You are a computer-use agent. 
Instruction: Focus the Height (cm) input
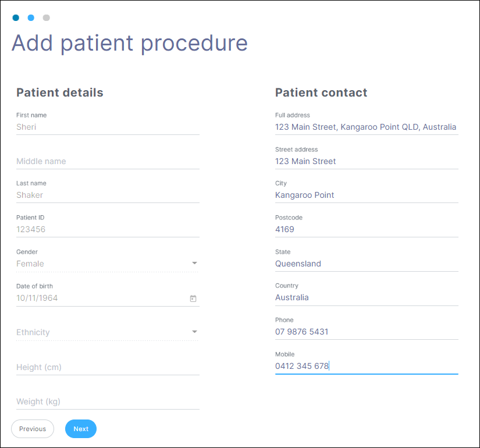click(108, 367)
